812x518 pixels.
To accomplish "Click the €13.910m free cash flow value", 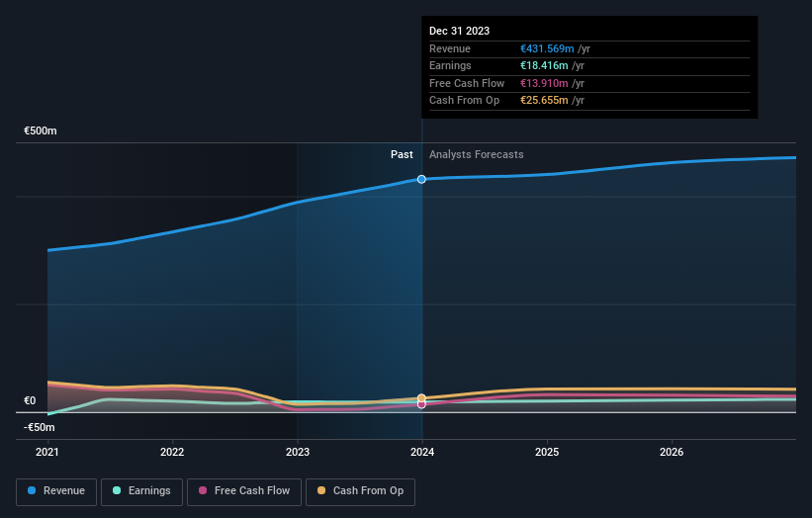I will pyautogui.click(x=544, y=83).
